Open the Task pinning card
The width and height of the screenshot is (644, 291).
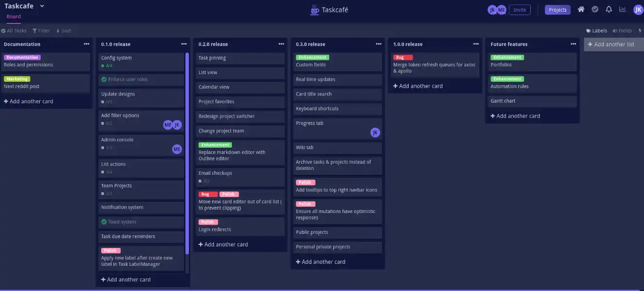tap(240, 58)
